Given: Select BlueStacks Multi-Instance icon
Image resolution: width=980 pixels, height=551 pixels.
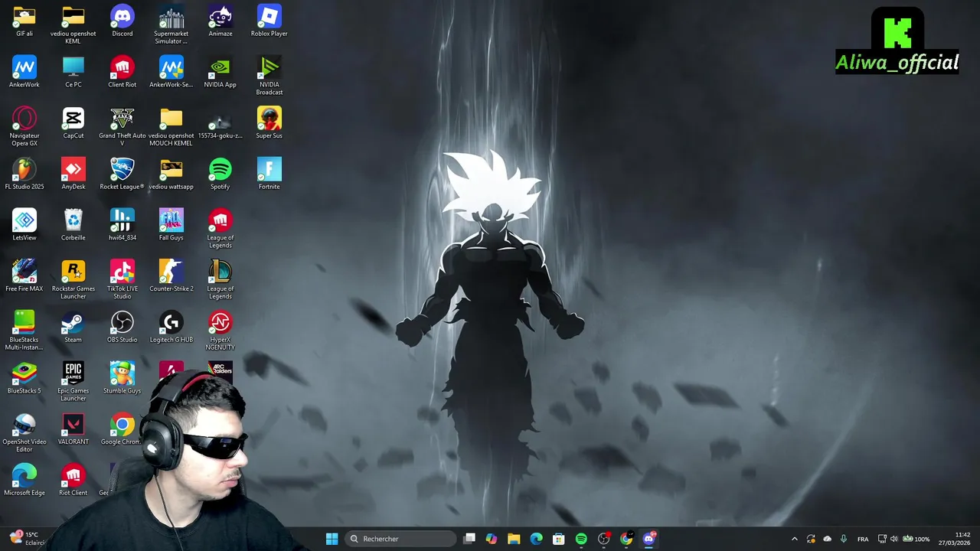Looking at the screenshot, I should [x=24, y=331].
